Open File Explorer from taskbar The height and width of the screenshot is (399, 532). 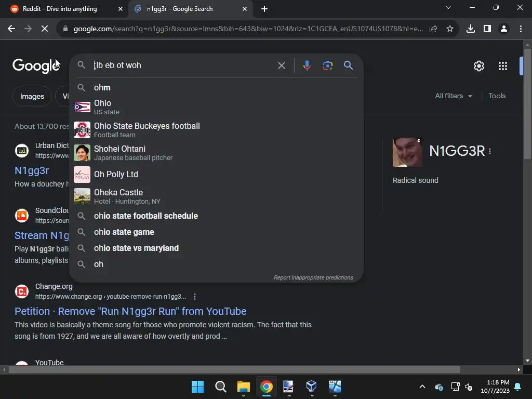coord(243,387)
